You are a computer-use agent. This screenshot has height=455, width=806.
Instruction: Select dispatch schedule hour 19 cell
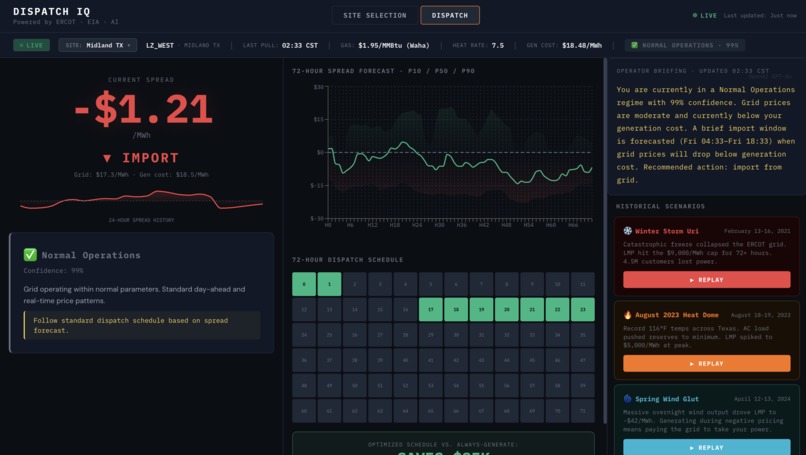tap(481, 310)
